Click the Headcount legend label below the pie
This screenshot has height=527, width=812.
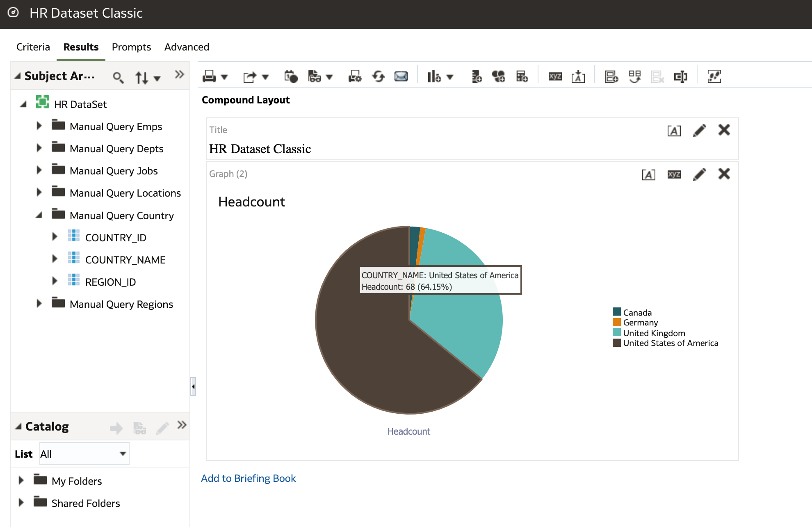click(x=408, y=431)
